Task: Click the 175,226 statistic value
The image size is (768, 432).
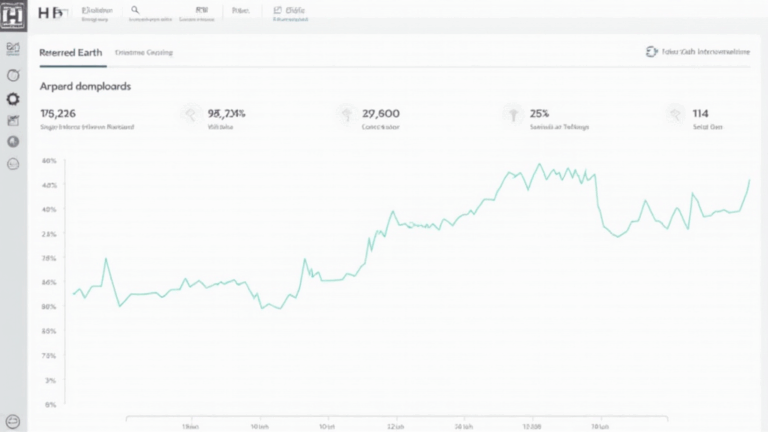Action: (58, 114)
